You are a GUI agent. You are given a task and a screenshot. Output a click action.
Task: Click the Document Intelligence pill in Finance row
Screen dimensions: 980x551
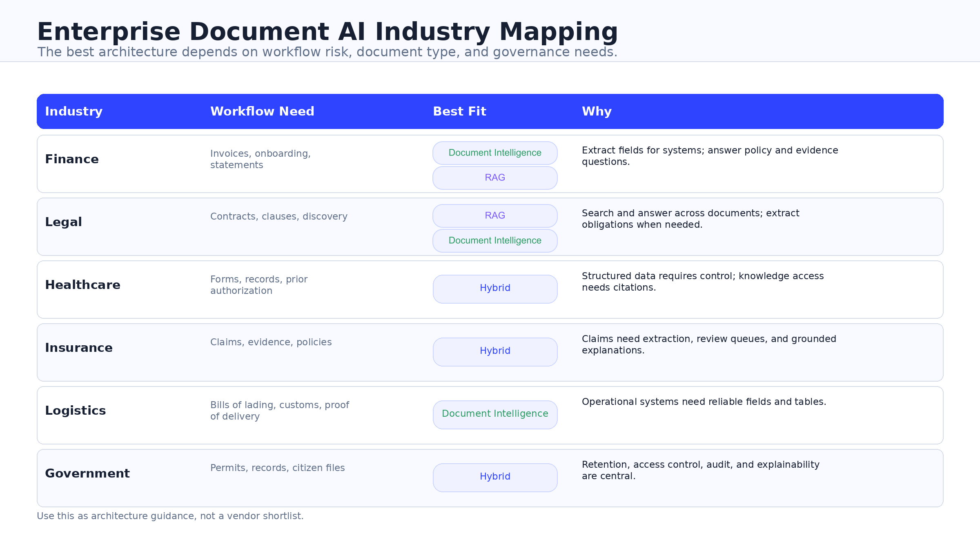pyautogui.click(x=495, y=153)
